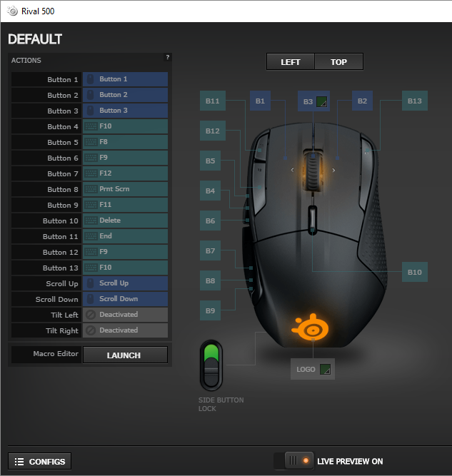Toggle the Side Button Lock switch
The image size is (452, 476).
[x=211, y=365]
